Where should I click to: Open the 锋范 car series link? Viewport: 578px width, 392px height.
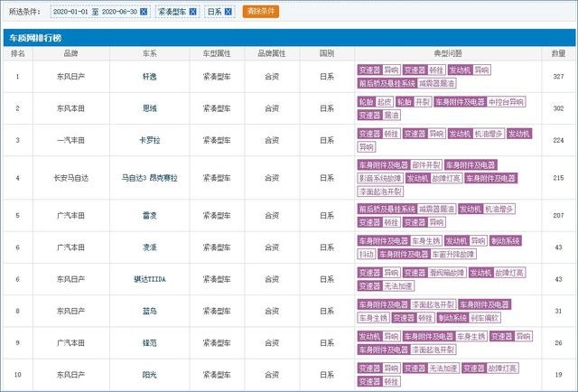point(150,343)
